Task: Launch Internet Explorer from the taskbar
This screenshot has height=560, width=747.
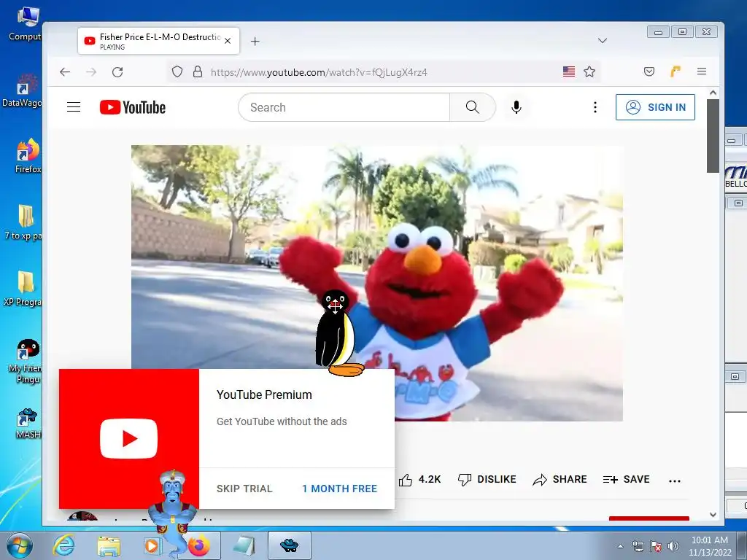Action: tap(64, 545)
